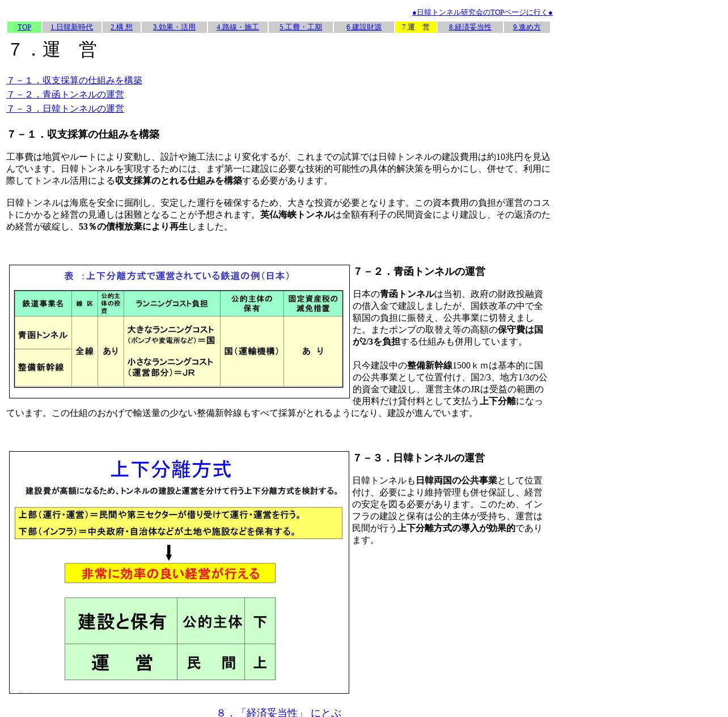
Task: Open the 1.日韓新時代 tab
Action: [x=71, y=27]
